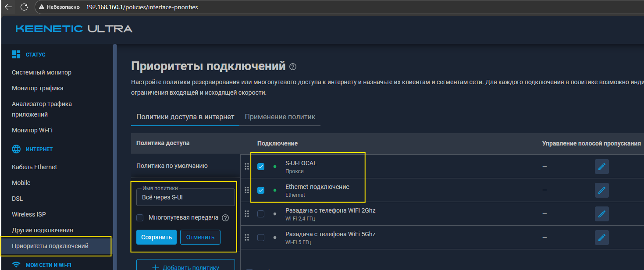
Task: Enable Раздача с телефона WiFi 2Ghz checkbox
Action: point(261,214)
